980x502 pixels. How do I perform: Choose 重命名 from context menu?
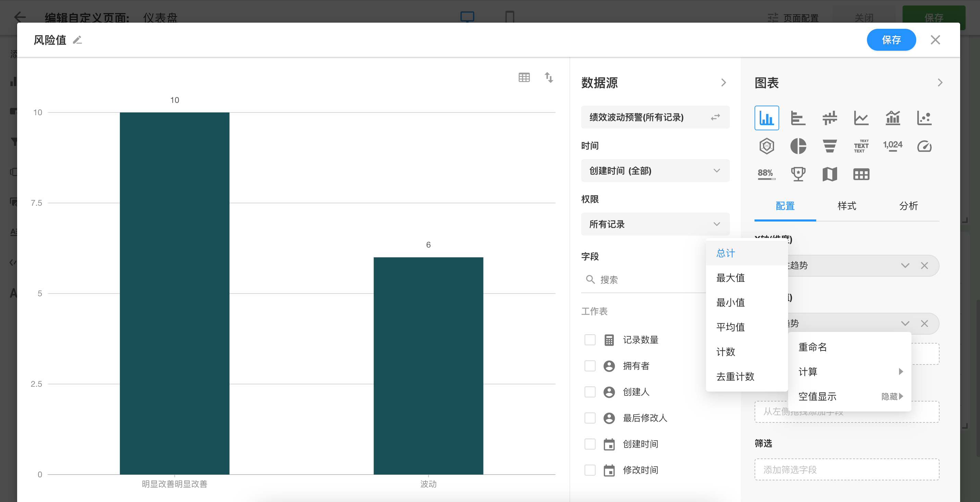coord(849,347)
